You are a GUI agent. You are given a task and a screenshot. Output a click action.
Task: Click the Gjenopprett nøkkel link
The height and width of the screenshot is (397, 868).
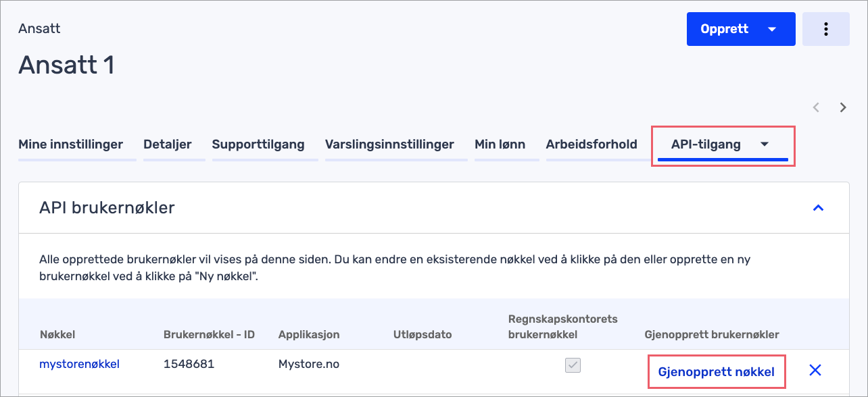click(x=717, y=371)
